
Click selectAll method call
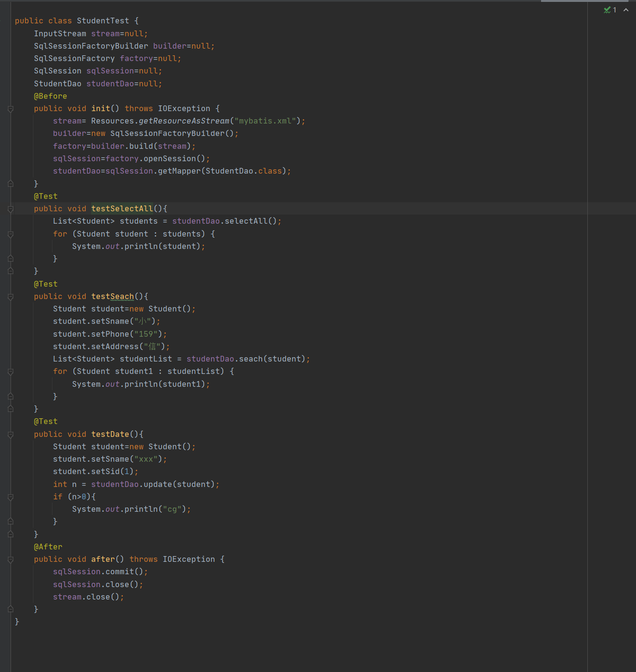tap(246, 221)
